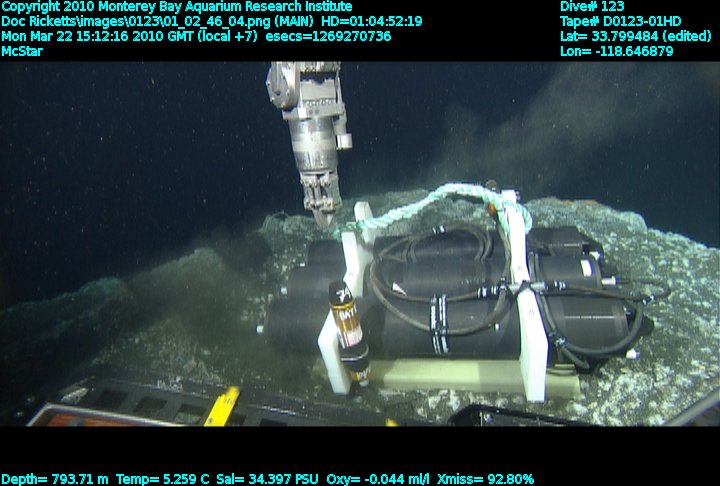Click the Dive# 123 readout
This screenshot has height=486, width=720.
pos(592,7)
